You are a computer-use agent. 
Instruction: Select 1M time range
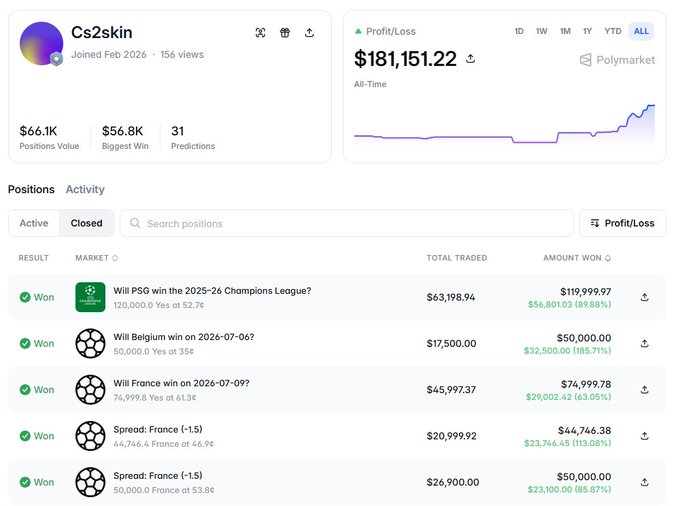[565, 31]
